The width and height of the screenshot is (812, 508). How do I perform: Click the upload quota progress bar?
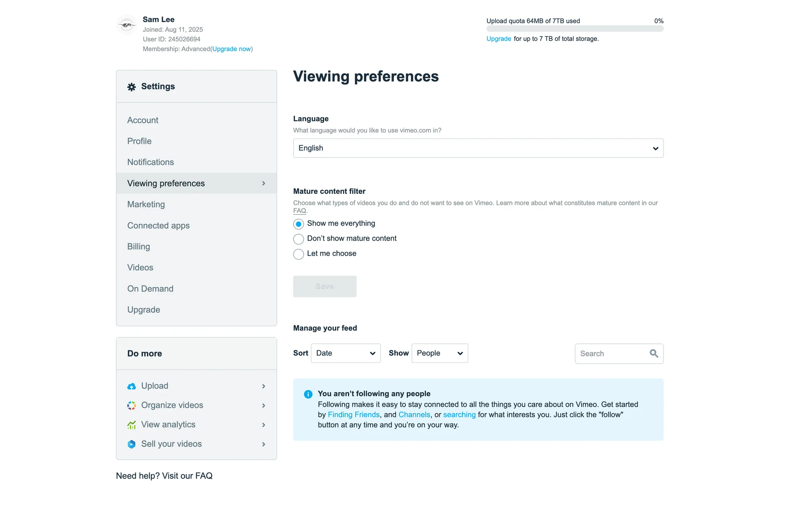(575, 29)
